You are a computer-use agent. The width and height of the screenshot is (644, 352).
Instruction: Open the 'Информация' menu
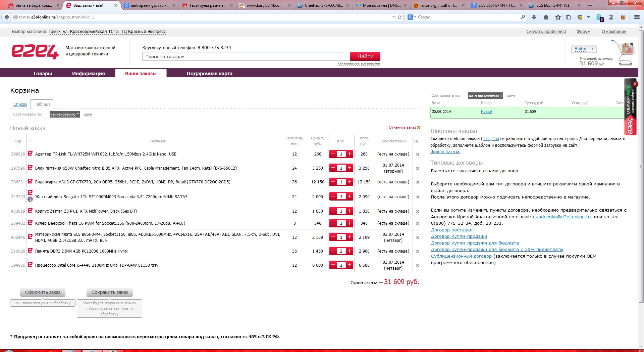pos(89,74)
